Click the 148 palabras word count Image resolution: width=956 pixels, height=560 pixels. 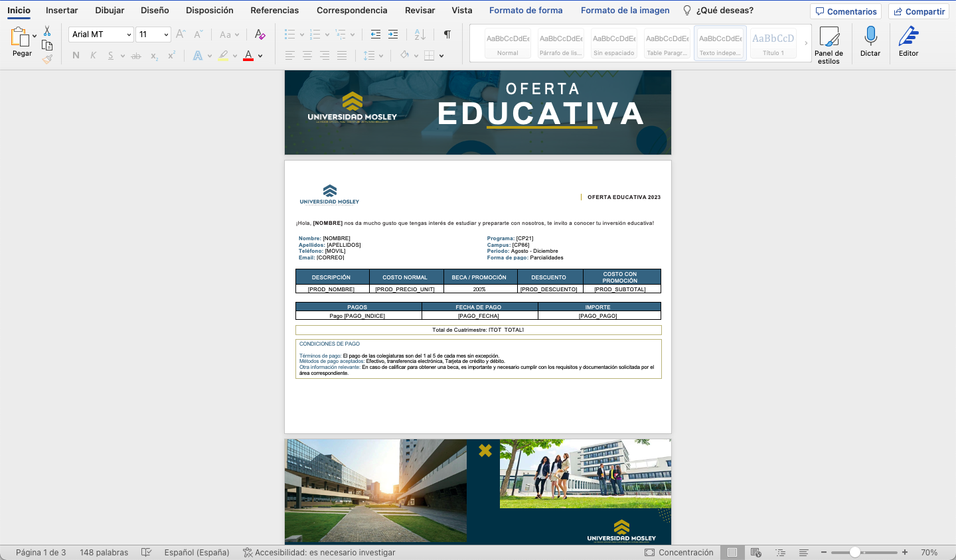click(x=104, y=552)
